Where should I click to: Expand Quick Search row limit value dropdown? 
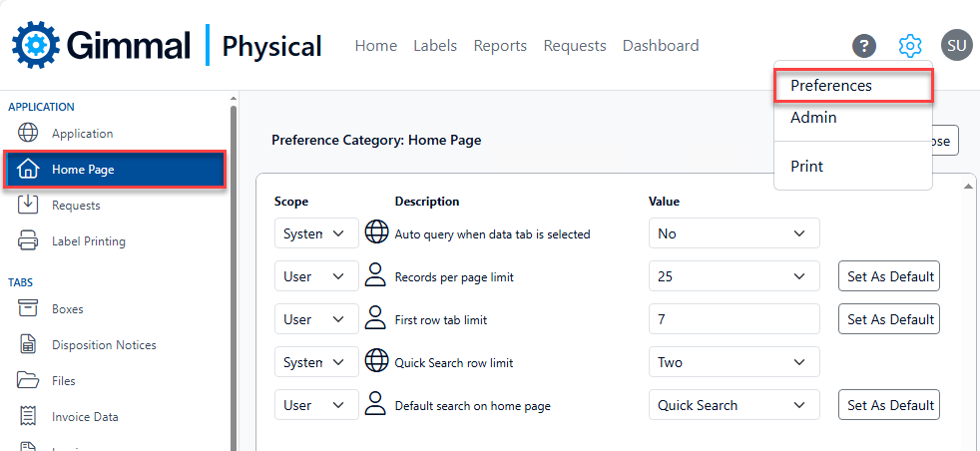coord(734,362)
